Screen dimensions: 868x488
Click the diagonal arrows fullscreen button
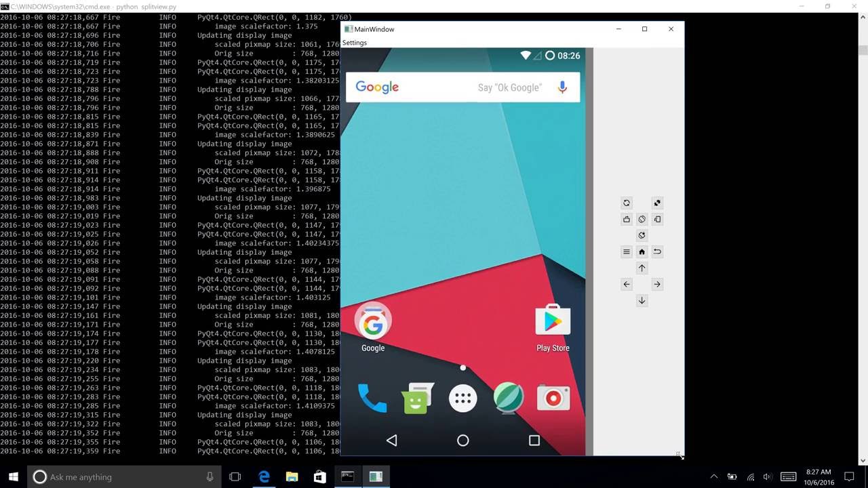[x=657, y=203]
